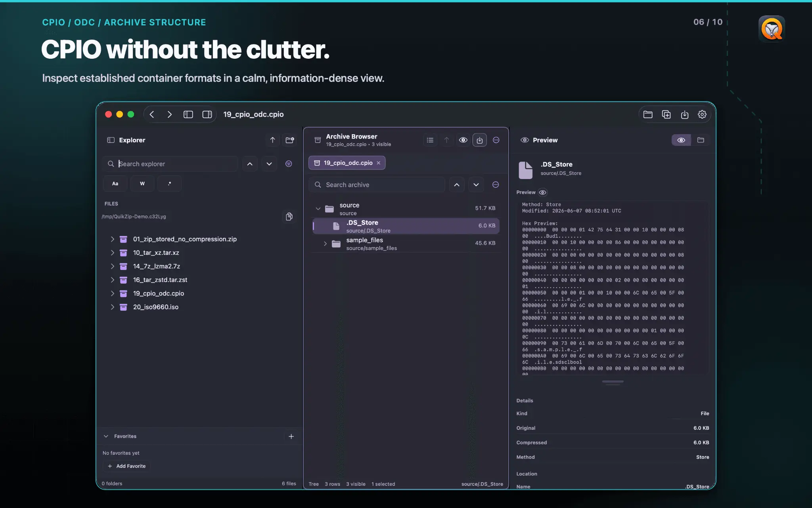The image size is (812, 508).
Task: Collapse the source folder
Action: 318,208
